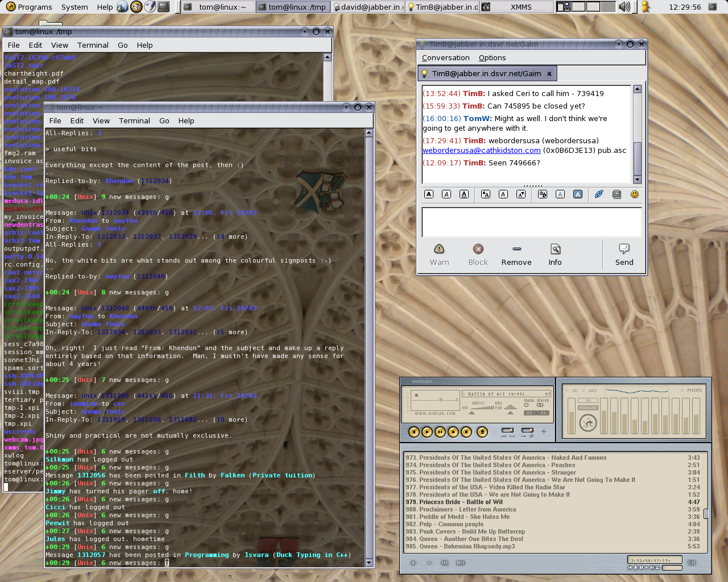728x582 pixels.
Task: Click the Info magnifier button
Action: point(555,254)
